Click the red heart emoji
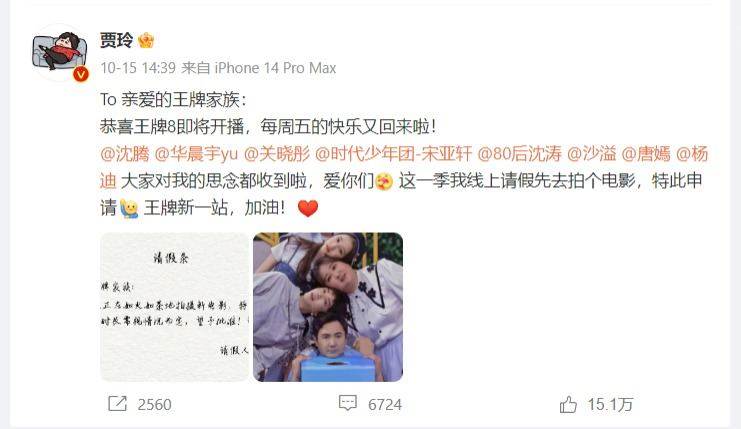This screenshot has height=429, width=741. [308, 208]
